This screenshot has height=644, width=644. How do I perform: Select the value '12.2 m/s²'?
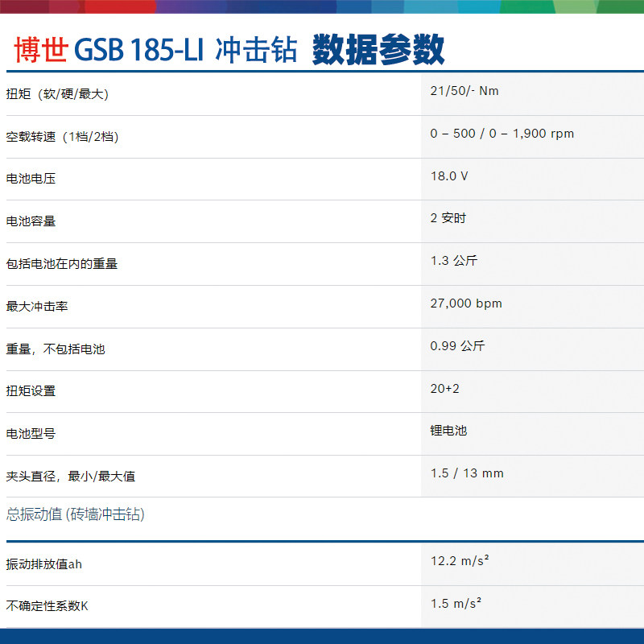coord(460,560)
